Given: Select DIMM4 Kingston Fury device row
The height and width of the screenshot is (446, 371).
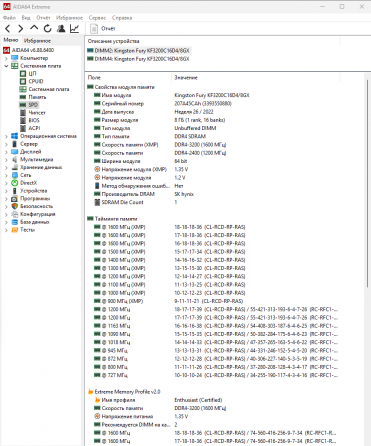Looking at the screenshot, I should [x=138, y=59].
